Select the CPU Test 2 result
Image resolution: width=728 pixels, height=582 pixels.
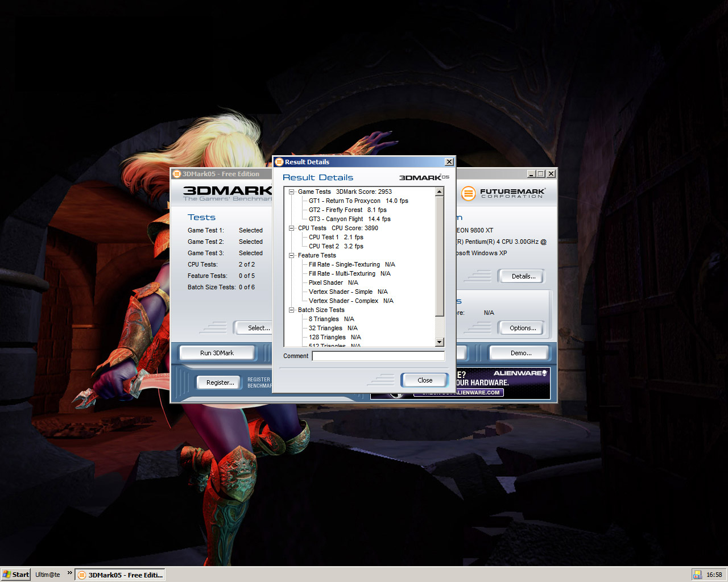(336, 247)
